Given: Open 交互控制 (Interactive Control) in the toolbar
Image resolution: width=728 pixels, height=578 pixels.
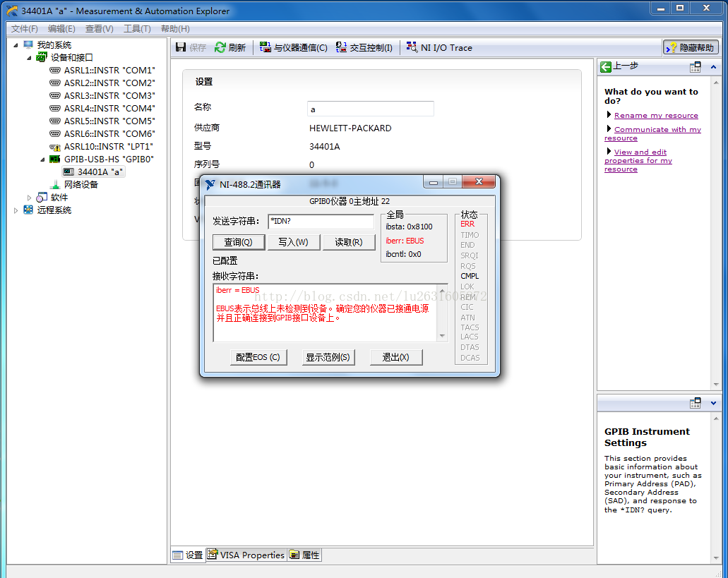Looking at the screenshot, I should coord(364,47).
